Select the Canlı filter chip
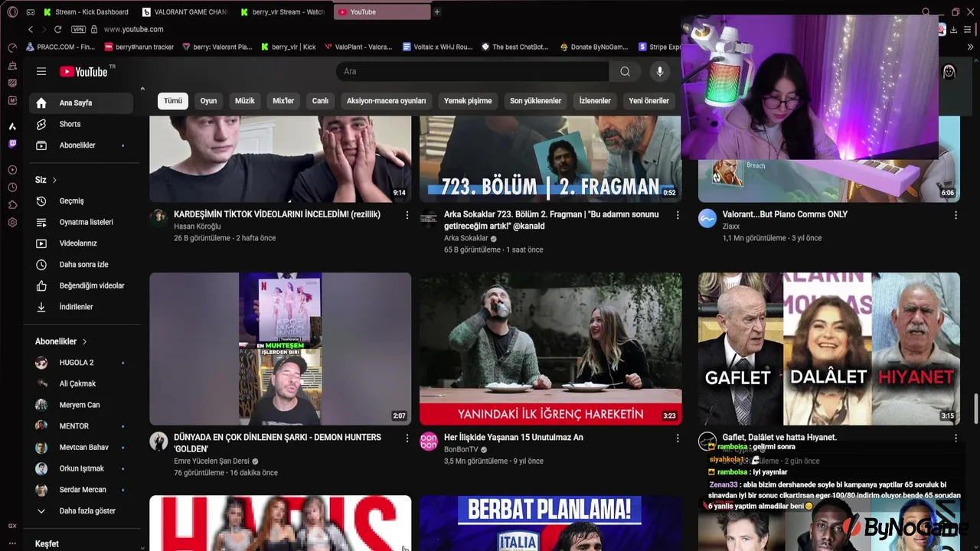The image size is (980, 551). 320,101
